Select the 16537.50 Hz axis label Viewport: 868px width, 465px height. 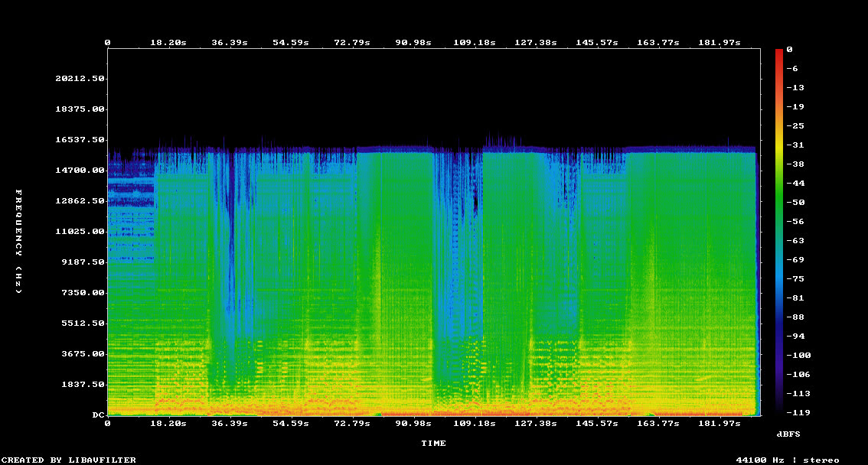click(x=80, y=140)
